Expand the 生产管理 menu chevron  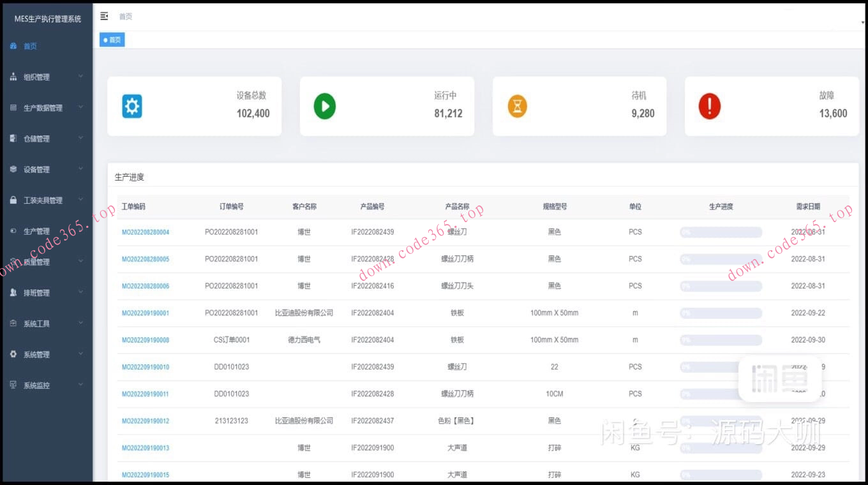click(x=80, y=230)
